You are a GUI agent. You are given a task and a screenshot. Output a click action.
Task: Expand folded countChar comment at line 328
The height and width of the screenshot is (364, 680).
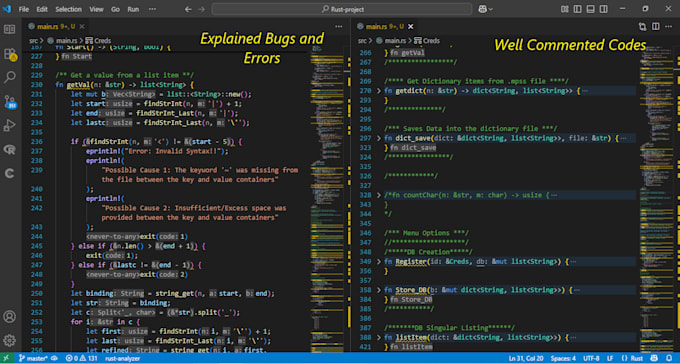coord(379,195)
